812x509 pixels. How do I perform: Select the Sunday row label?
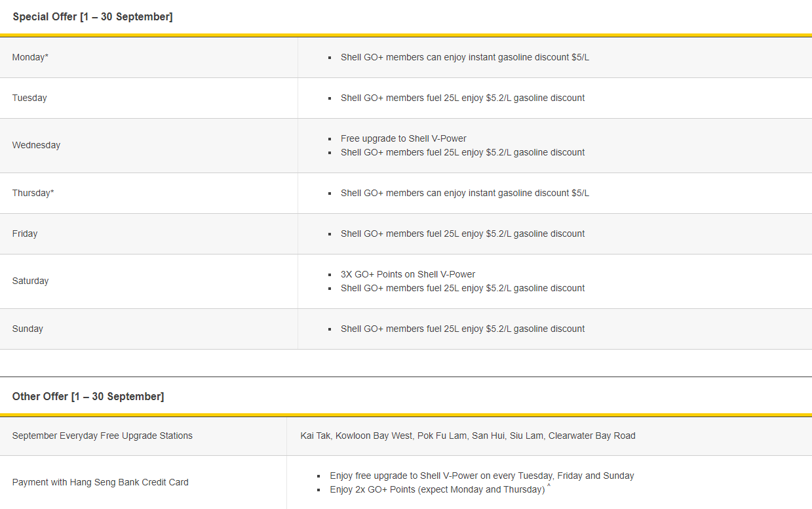28,329
